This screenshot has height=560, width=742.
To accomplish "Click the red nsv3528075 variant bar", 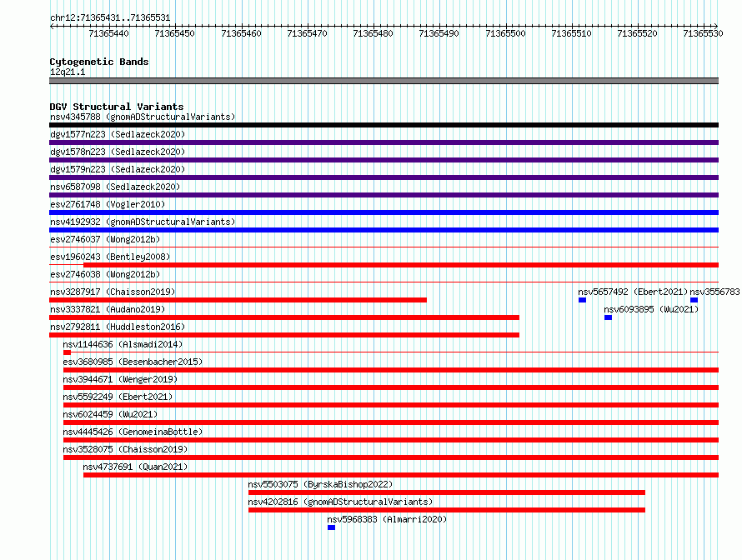I will coord(391,457).
